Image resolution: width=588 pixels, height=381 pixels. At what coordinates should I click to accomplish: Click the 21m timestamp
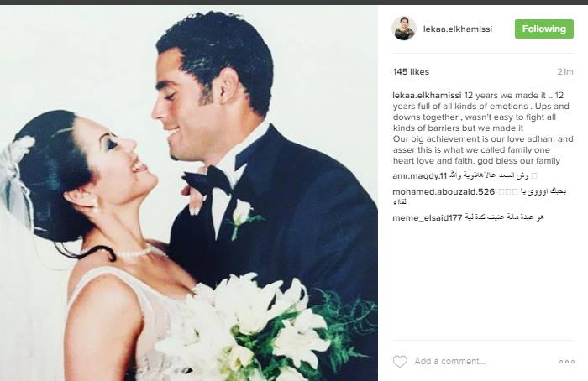(x=565, y=71)
